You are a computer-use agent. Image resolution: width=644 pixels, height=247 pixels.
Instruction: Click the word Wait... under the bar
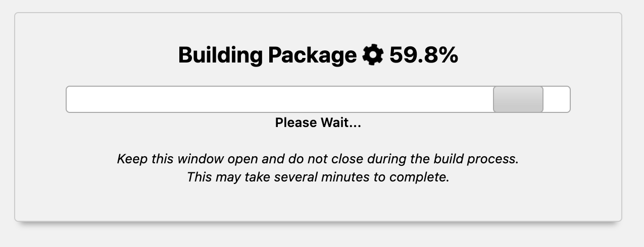tap(339, 122)
